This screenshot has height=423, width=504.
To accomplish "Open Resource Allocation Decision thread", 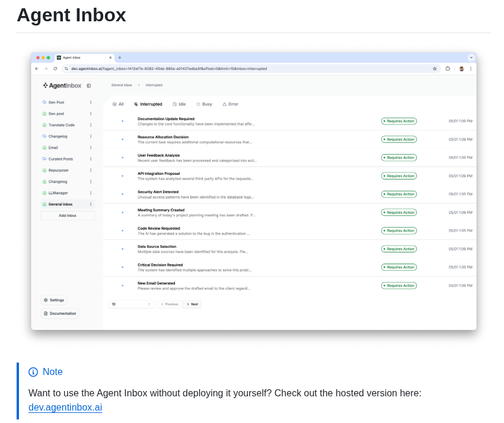I will point(290,139).
